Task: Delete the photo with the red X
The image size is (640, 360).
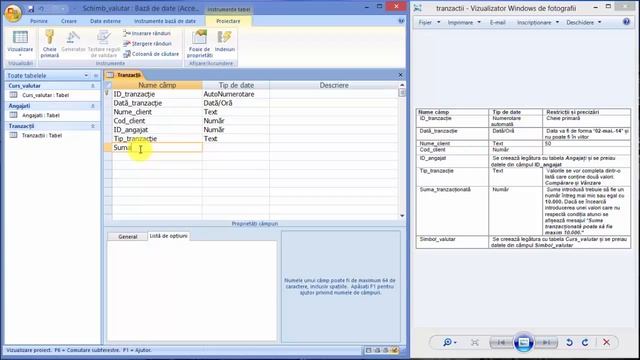Action: click(x=607, y=342)
